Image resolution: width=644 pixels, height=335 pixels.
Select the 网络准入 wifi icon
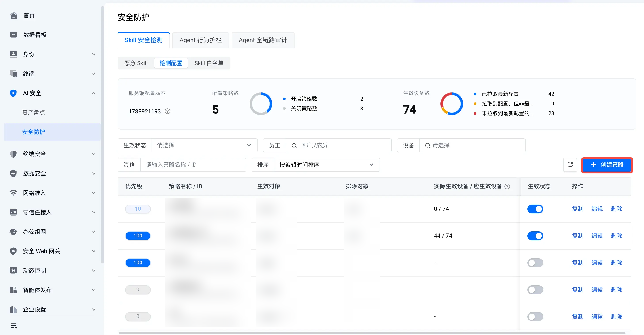tap(13, 193)
